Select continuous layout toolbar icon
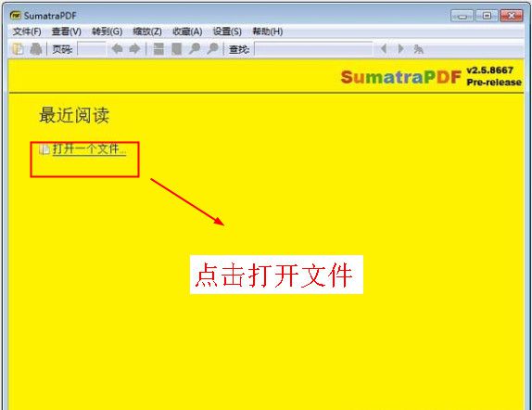The width and height of the screenshot is (532, 410). pyautogui.click(x=158, y=49)
